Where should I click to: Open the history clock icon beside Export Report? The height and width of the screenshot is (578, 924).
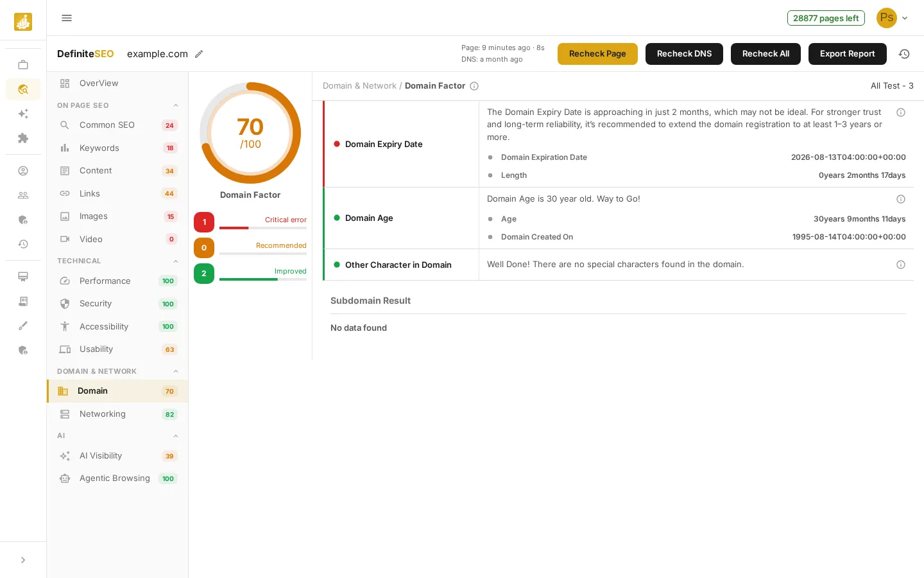point(904,54)
